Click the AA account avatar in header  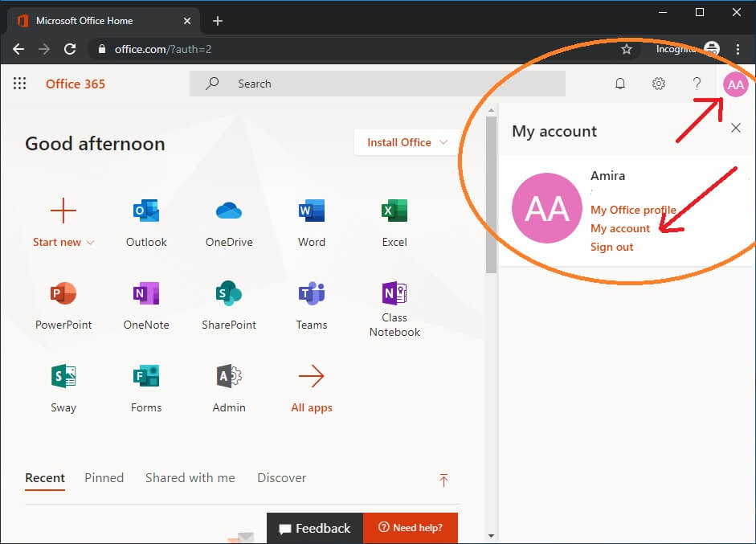point(735,84)
